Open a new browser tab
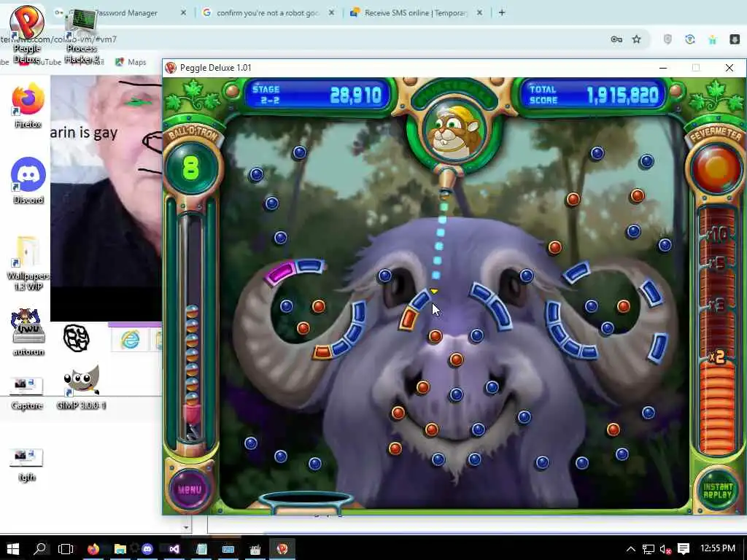 (502, 13)
